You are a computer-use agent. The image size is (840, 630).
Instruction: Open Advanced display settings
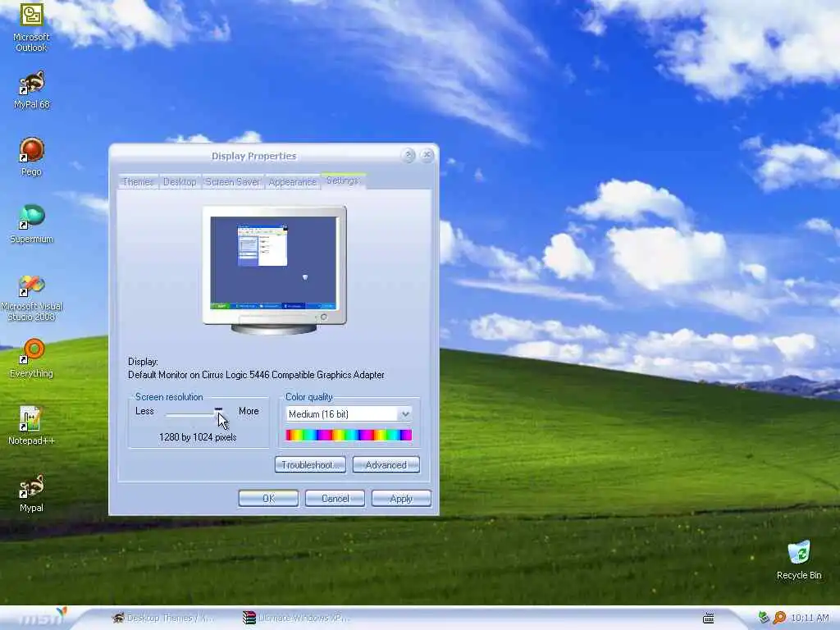(x=386, y=464)
